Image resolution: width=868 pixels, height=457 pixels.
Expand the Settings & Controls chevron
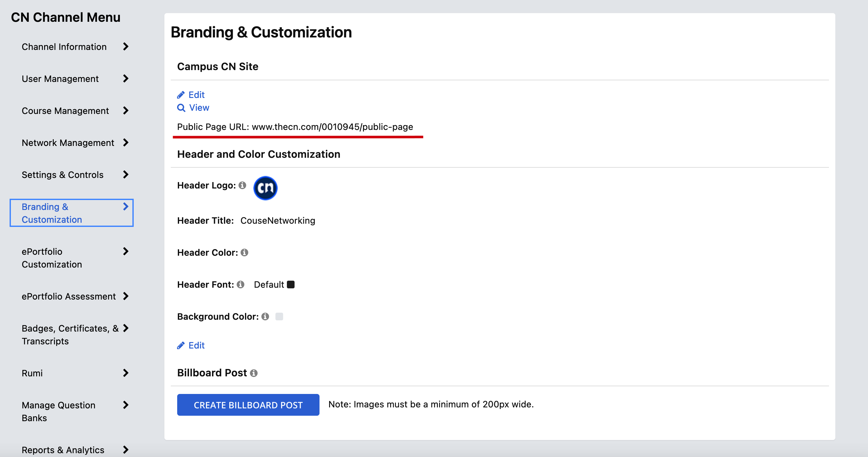pos(126,175)
